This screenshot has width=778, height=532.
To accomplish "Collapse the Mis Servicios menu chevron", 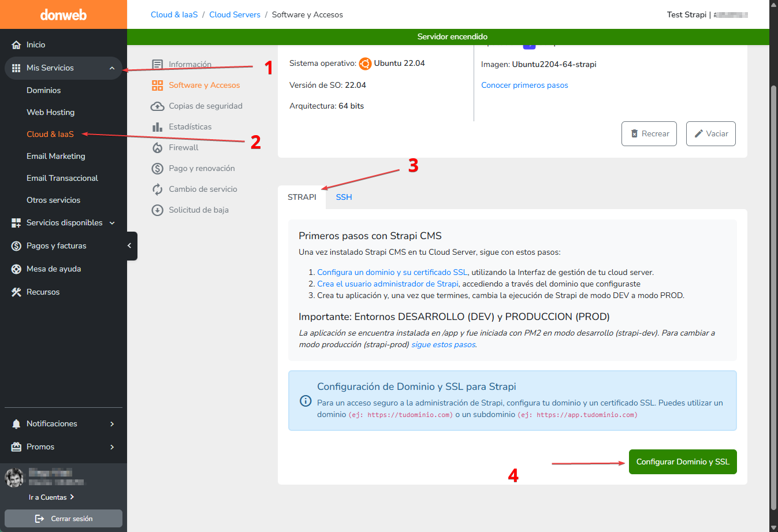I will pos(112,68).
